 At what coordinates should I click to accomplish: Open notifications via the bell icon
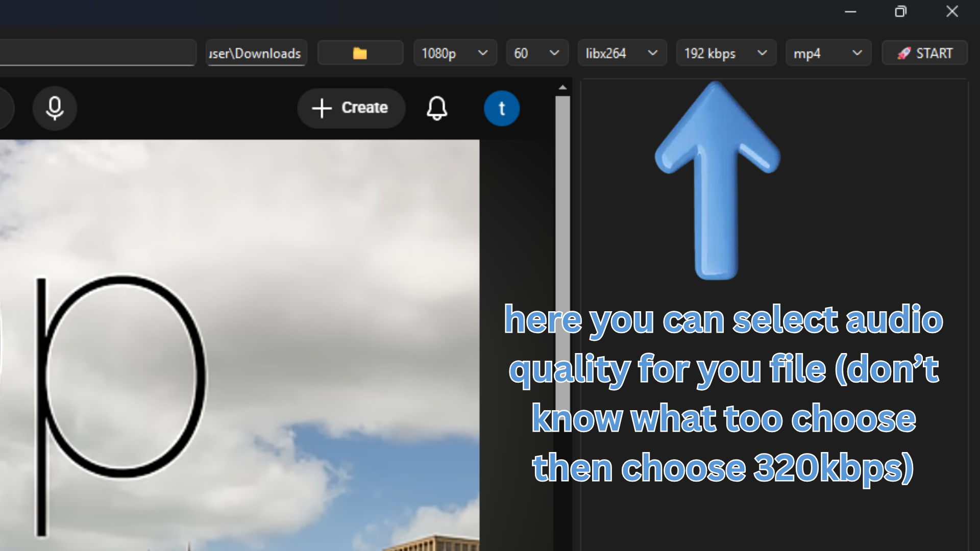[436, 108]
